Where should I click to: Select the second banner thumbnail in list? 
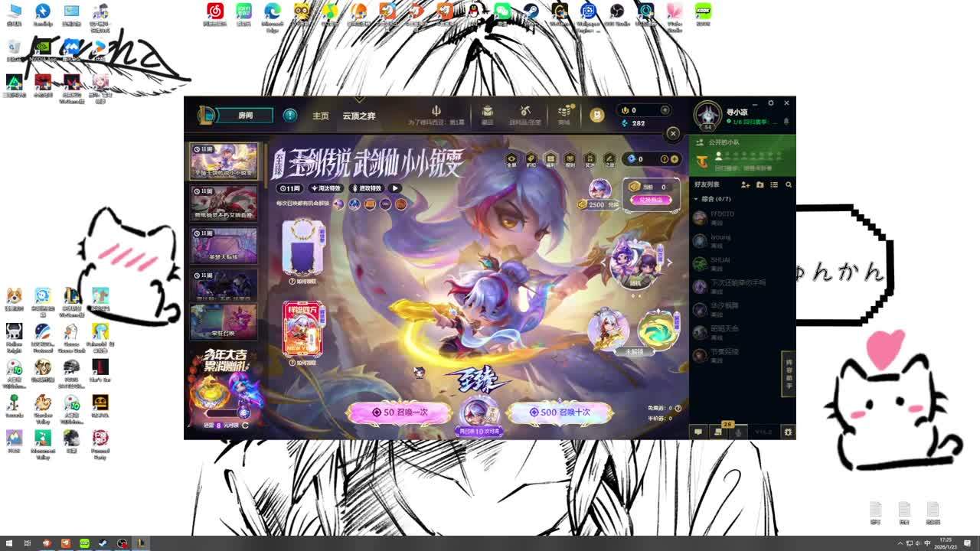224,204
